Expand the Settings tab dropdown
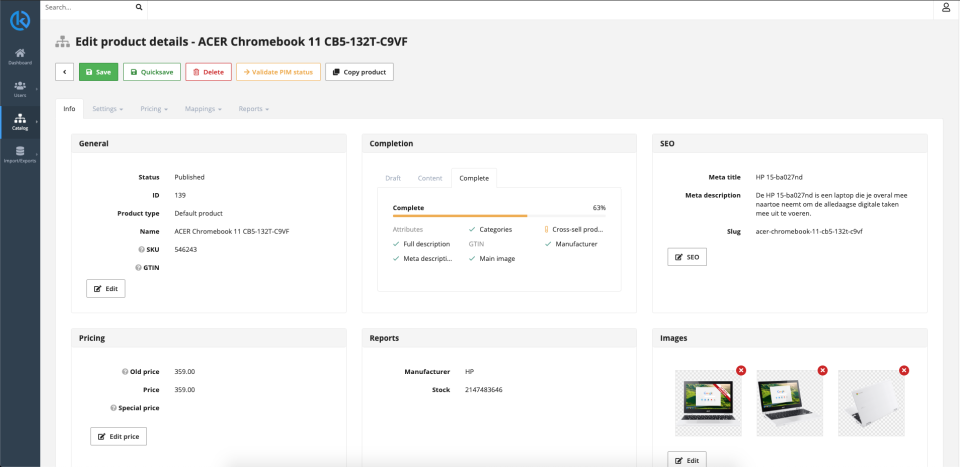Viewport: 960px width, 467px height. (x=108, y=109)
